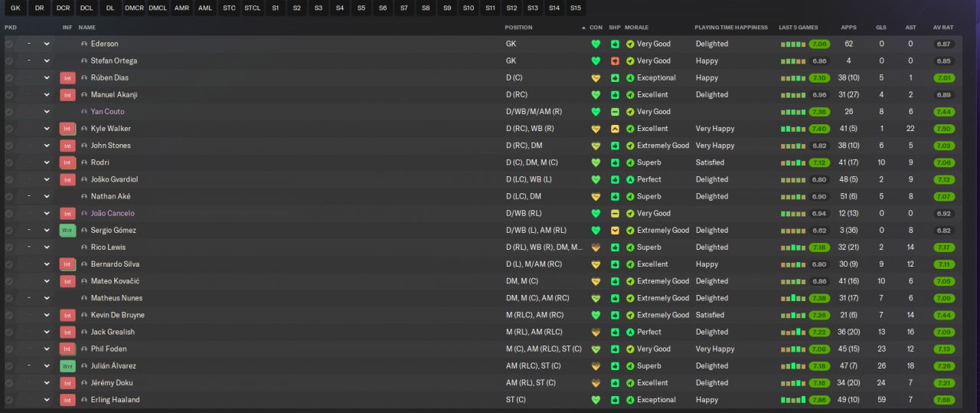Image resolution: width=980 pixels, height=413 pixels.
Task: Click the person icon beside Kevin De Bruyne
Action: (x=84, y=315)
